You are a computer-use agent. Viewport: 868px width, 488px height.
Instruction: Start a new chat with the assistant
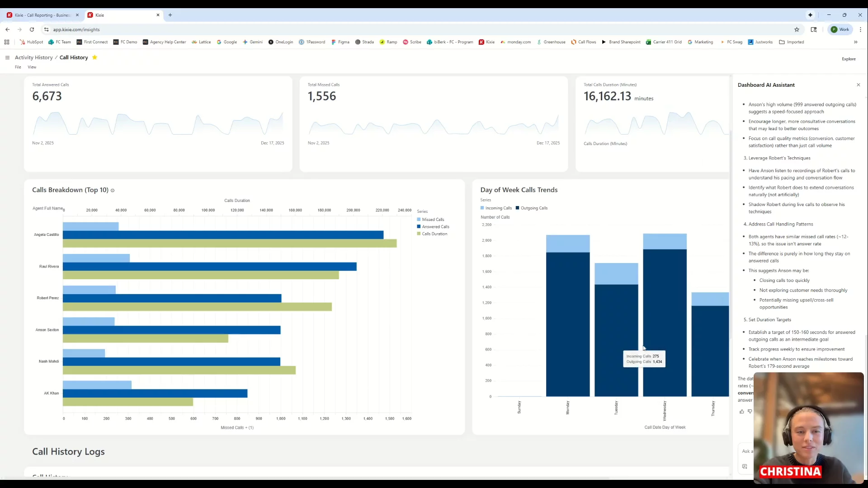(x=745, y=466)
